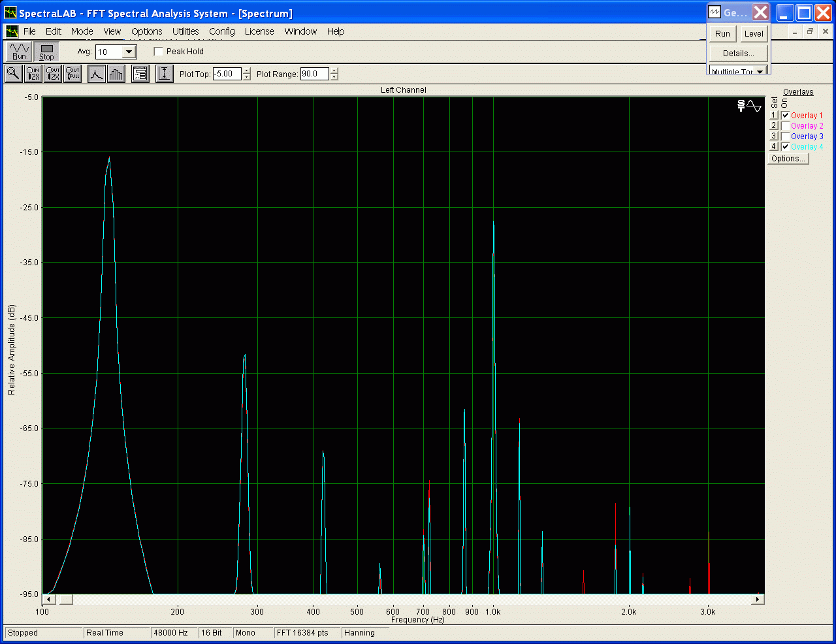Click the Zoom Out Full icon
836x644 pixels.
click(x=72, y=74)
